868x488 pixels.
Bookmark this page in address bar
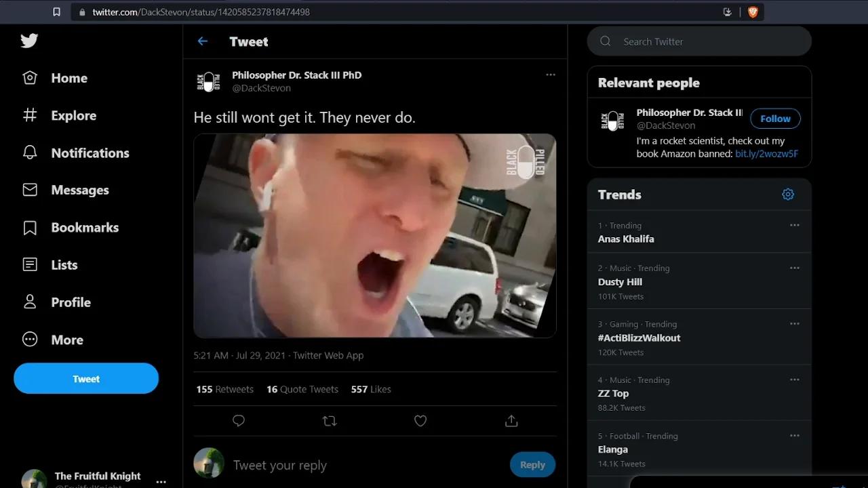click(57, 12)
